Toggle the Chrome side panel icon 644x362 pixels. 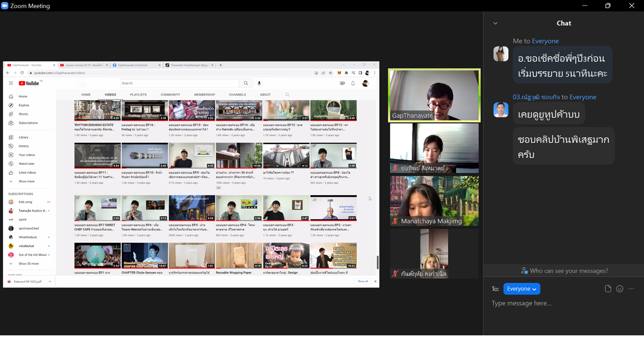coord(360,73)
